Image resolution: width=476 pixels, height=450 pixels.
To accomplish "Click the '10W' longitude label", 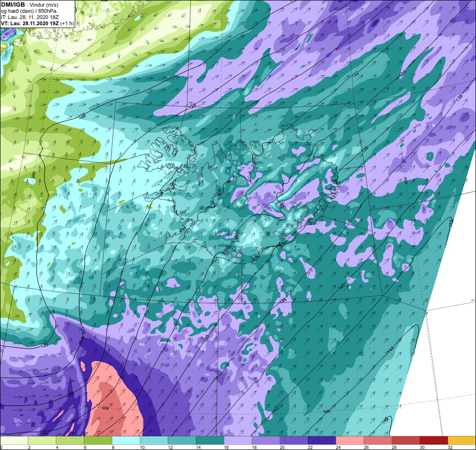I will 405,181.
